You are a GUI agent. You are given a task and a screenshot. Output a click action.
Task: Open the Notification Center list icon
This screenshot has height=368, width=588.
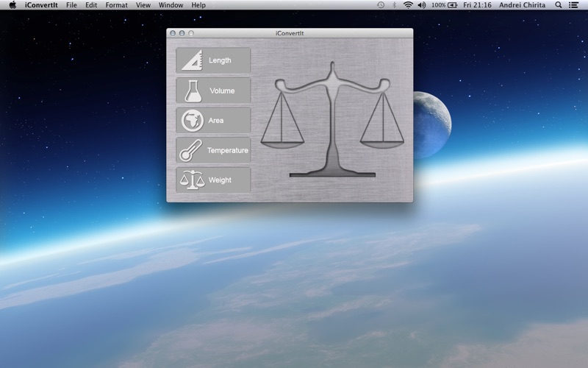[573, 5]
